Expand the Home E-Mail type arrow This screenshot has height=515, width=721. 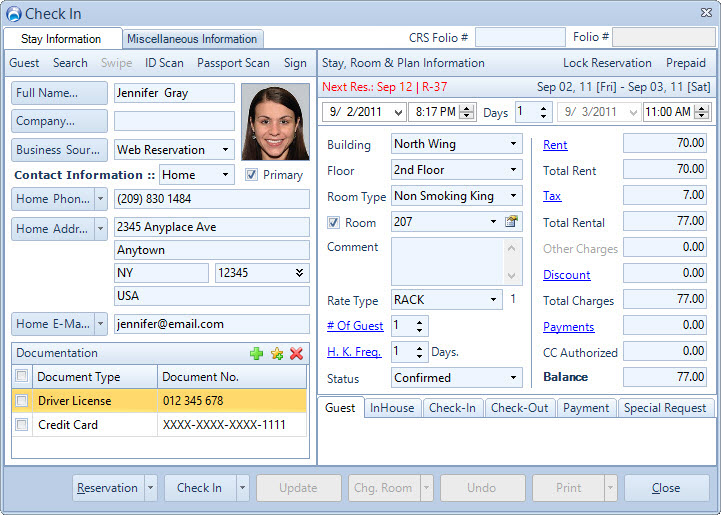101,324
